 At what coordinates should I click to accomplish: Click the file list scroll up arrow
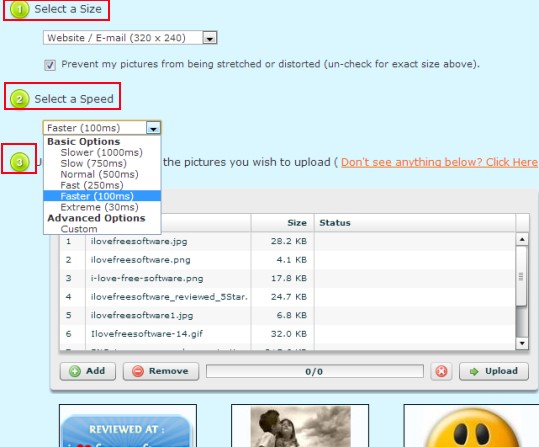522,239
